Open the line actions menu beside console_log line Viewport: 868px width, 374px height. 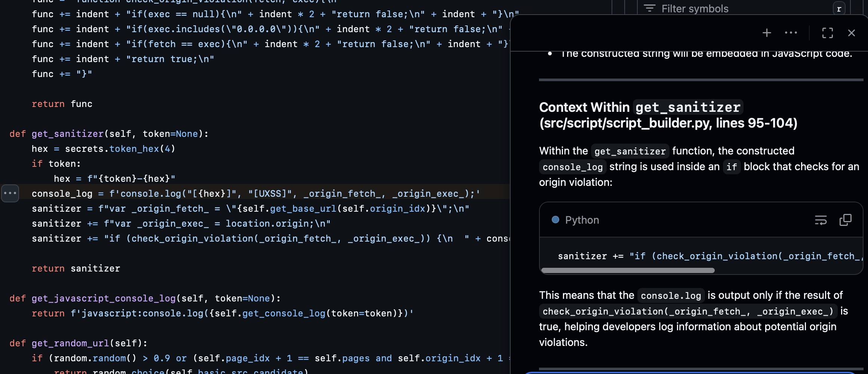tap(10, 193)
